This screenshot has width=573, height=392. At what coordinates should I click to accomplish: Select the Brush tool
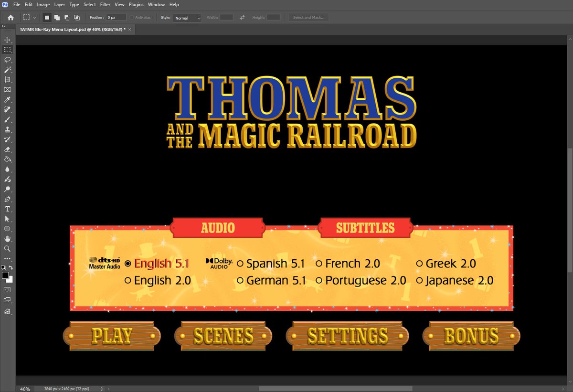coord(7,119)
